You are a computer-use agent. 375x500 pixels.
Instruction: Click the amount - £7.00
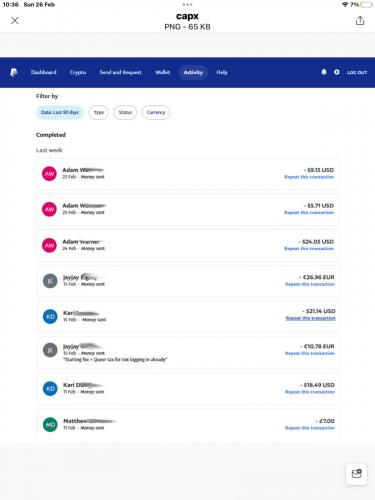click(x=325, y=421)
